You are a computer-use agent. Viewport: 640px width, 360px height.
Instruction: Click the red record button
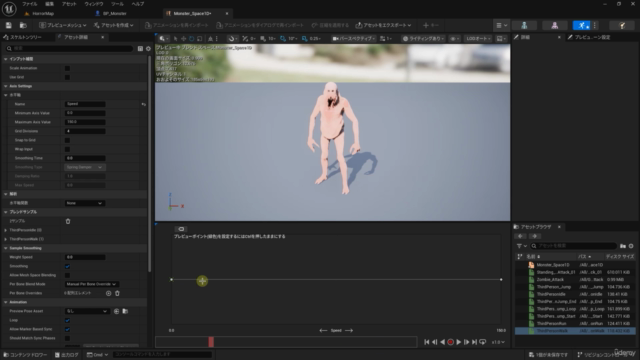pyautogui.click(x=451, y=342)
